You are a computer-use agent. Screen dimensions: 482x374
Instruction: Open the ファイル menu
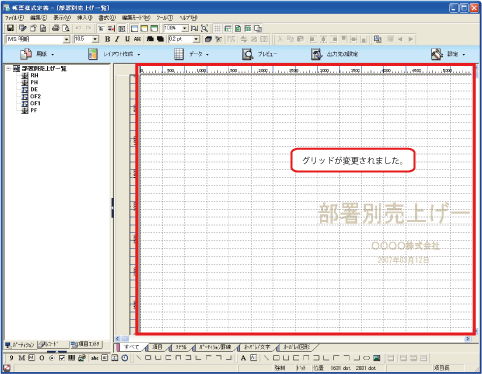14,18
